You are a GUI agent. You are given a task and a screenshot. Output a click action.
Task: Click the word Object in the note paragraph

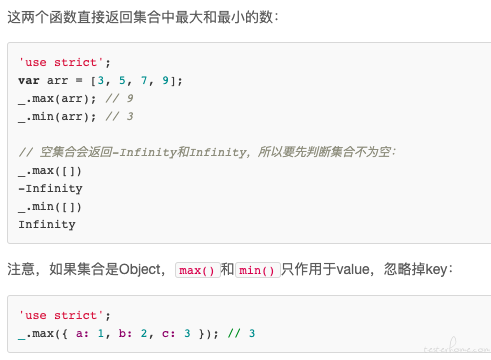click(x=140, y=269)
